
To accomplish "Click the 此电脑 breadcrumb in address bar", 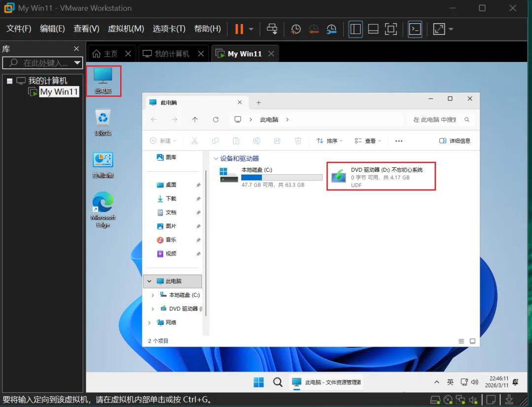I will point(269,120).
